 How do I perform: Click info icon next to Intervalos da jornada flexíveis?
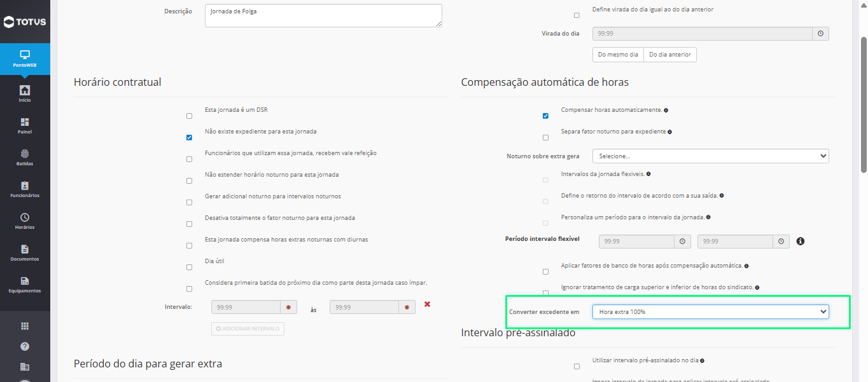pos(648,174)
